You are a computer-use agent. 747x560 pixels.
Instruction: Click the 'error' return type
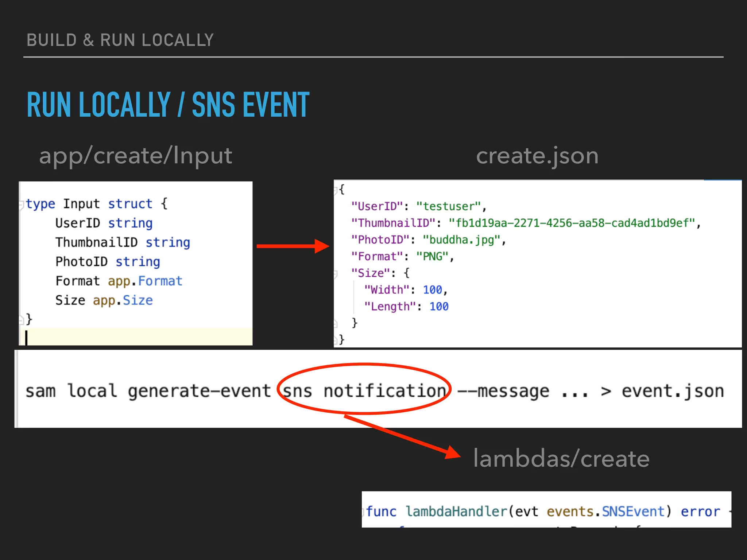click(x=700, y=512)
